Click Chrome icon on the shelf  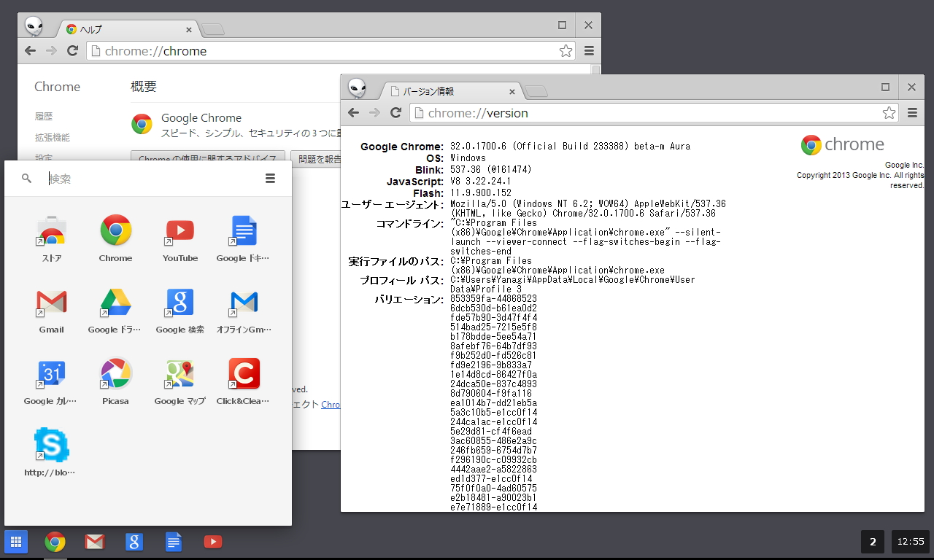(55, 542)
